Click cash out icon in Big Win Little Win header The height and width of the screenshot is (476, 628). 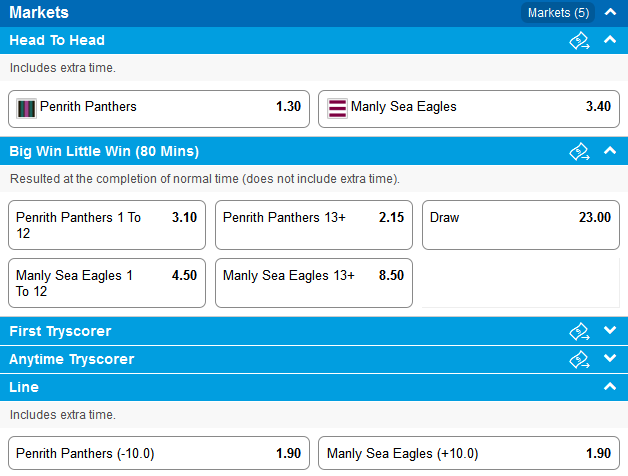click(x=579, y=151)
